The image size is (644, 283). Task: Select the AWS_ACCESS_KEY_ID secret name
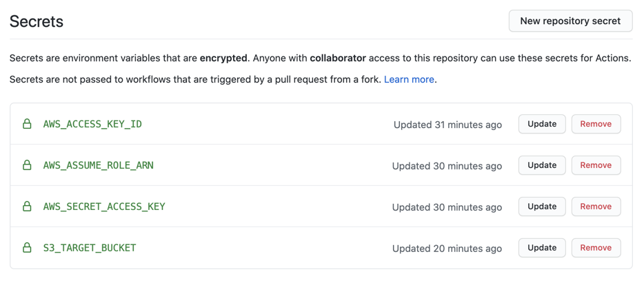92,124
